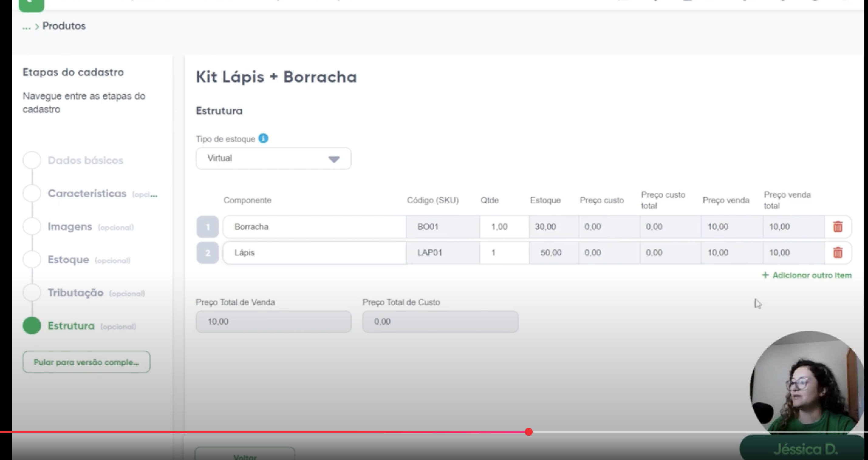Click the plus icon beside Adicionar outro item
Viewport: 868px width, 460px height.
point(765,275)
